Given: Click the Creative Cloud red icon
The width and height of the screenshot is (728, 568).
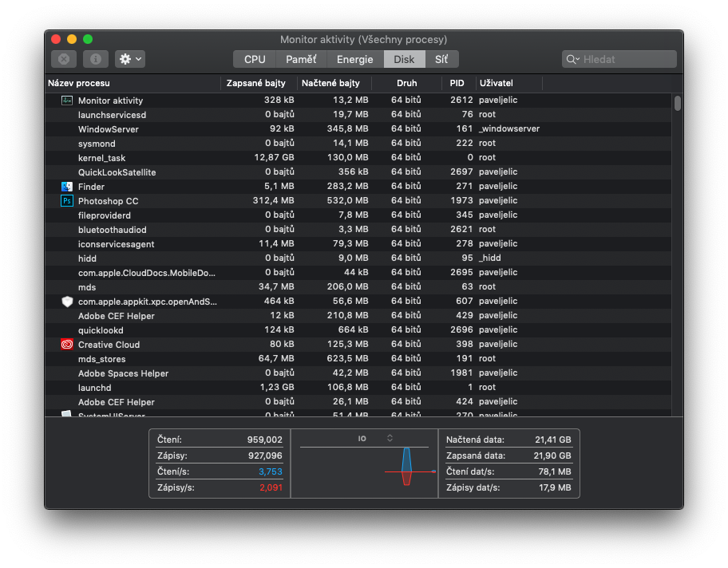Looking at the screenshot, I should coord(67,345).
